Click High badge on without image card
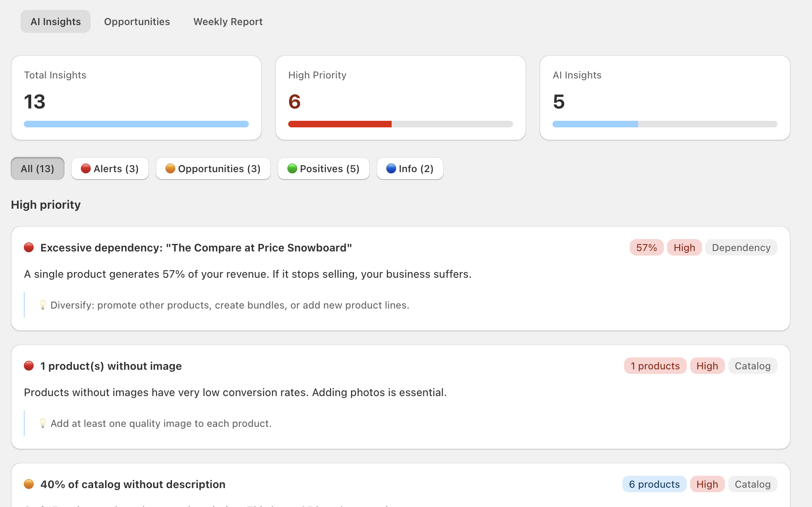Screen dimensions: 812x507 (707, 366)
